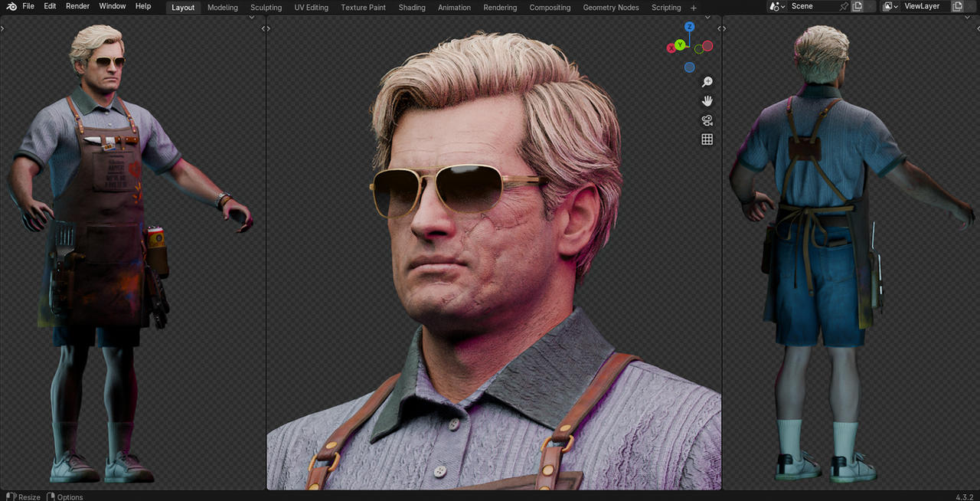The height and width of the screenshot is (501, 980).
Task: Click the green Y axis on navigation gizmo
Action: click(679, 45)
